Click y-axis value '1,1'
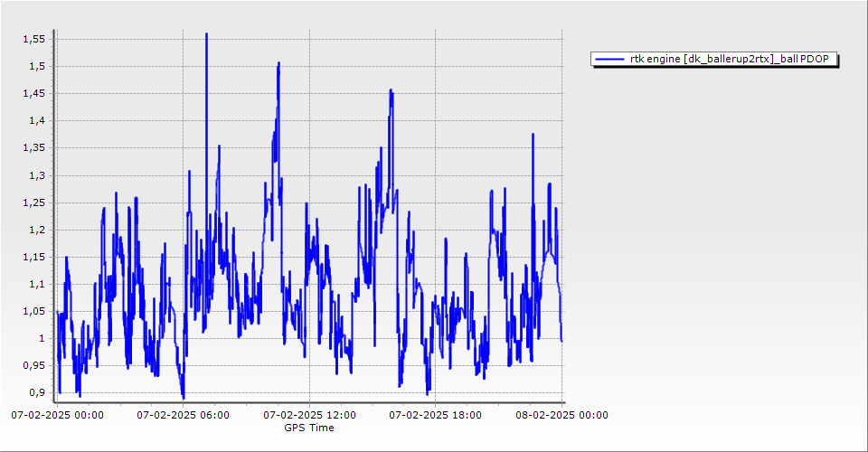The image size is (868, 452). pos(36,285)
